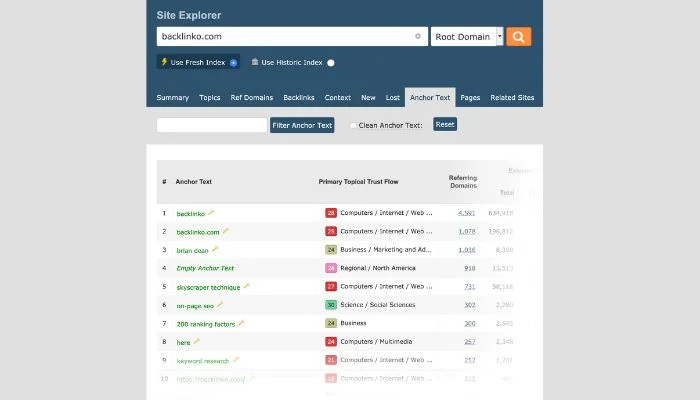Click referring domains count 1,078
Screen dimensions: 700x400
click(467, 231)
